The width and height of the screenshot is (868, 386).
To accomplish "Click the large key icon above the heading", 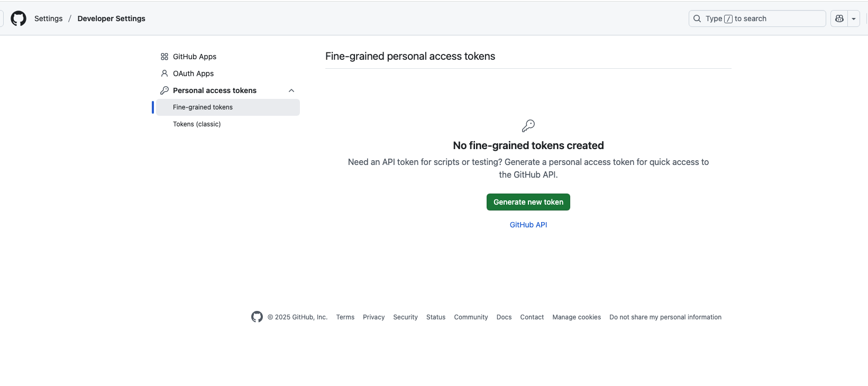I will [x=528, y=126].
